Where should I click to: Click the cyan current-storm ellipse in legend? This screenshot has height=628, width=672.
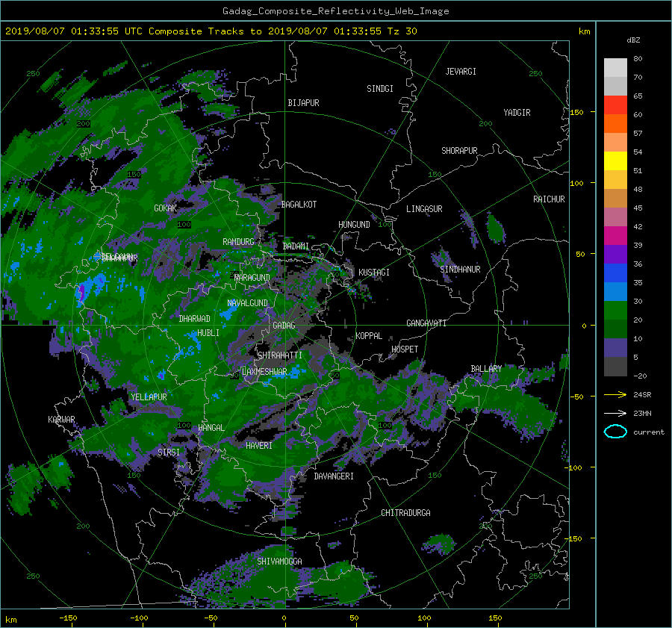(x=615, y=432)
